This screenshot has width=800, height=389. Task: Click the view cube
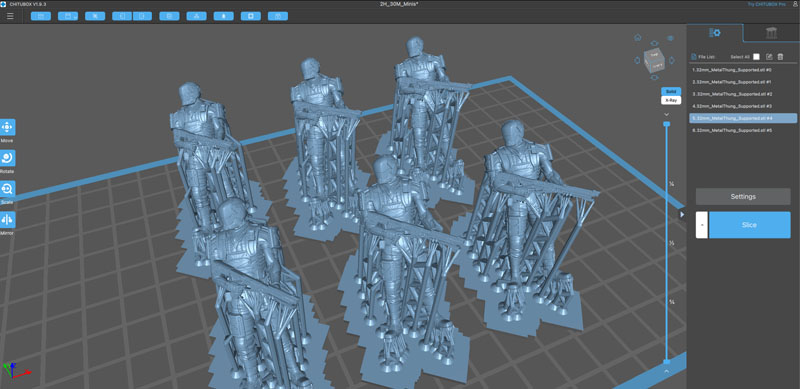point(654,60)
